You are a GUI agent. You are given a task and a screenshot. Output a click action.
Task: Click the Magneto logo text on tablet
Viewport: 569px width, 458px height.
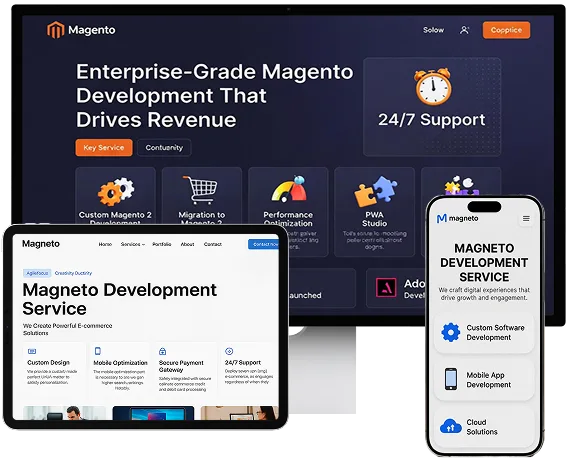pos(41,244)
